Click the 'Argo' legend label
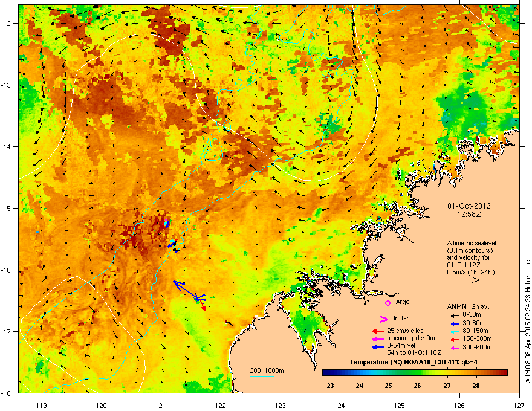Image resolution: width=532 pixels, height=411 pixels. click(403, 302)
